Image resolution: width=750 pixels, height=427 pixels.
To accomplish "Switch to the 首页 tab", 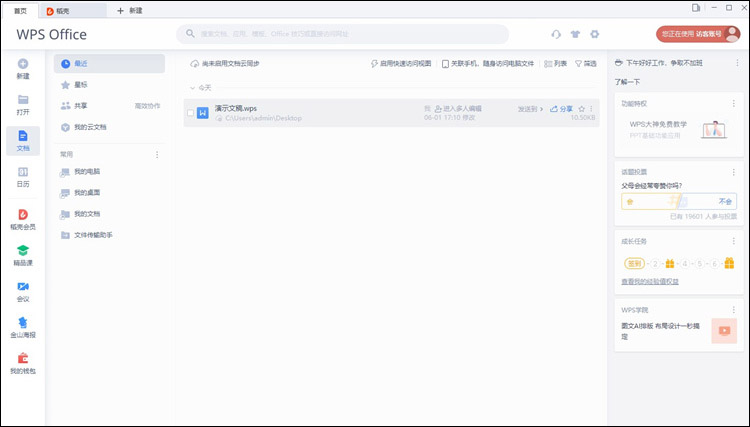I will [21, 11].
